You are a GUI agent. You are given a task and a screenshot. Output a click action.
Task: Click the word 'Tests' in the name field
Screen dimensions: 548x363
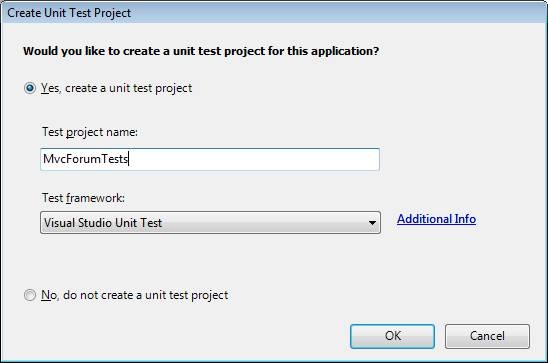[x=115, y=159]
